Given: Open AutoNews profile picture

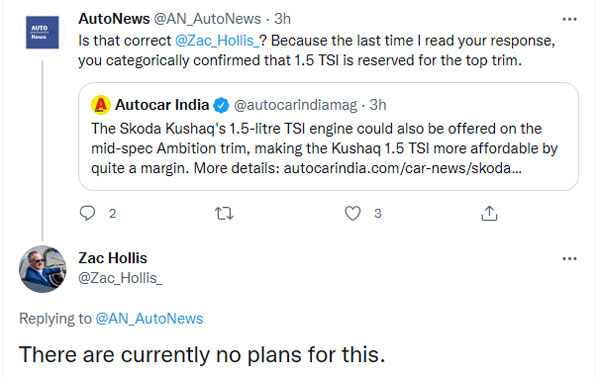Looking at the screenshot, I should [x=42, y=33].
